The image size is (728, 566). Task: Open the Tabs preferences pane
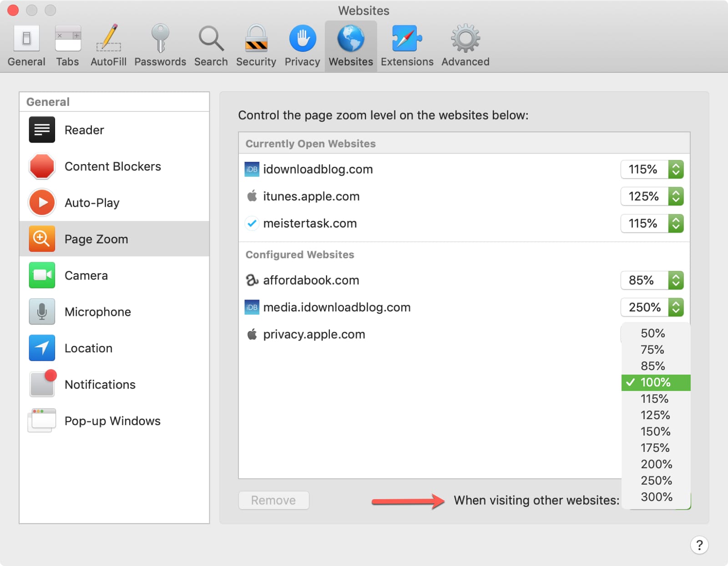coord(68,46)
